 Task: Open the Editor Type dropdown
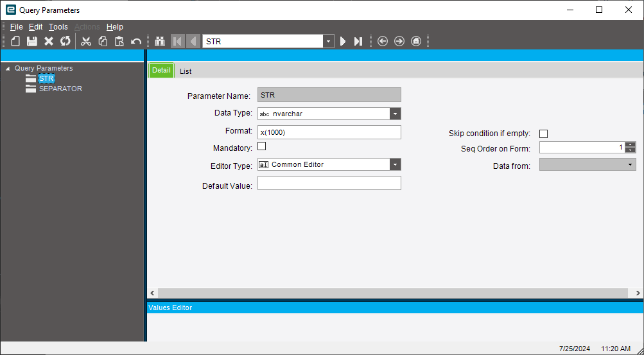point(395,164)
